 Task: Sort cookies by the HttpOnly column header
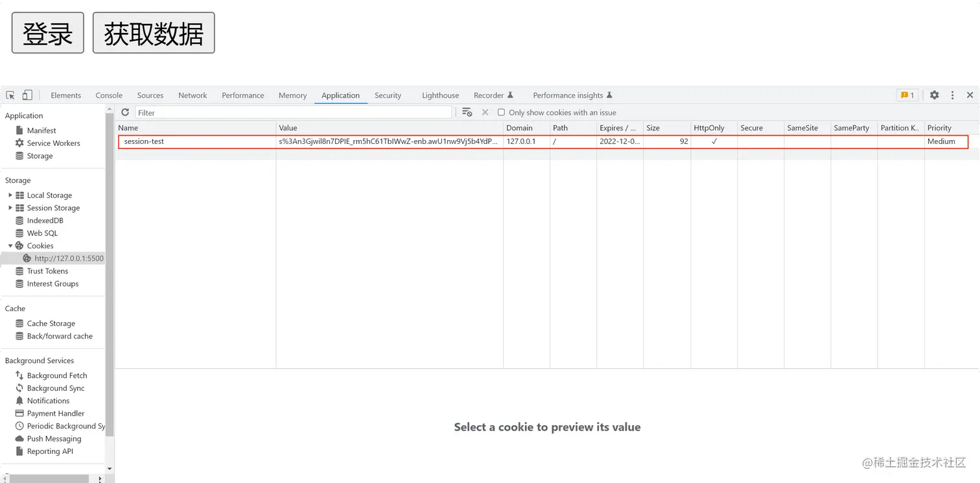pyautogui.click(x=714, y=128)
